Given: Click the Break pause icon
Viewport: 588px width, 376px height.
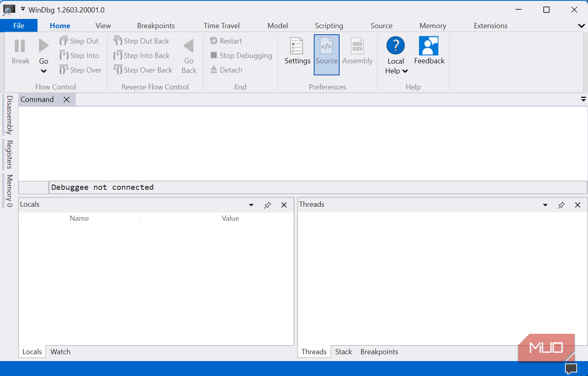Looking at the screenshot, I should [x=20, y=46].
